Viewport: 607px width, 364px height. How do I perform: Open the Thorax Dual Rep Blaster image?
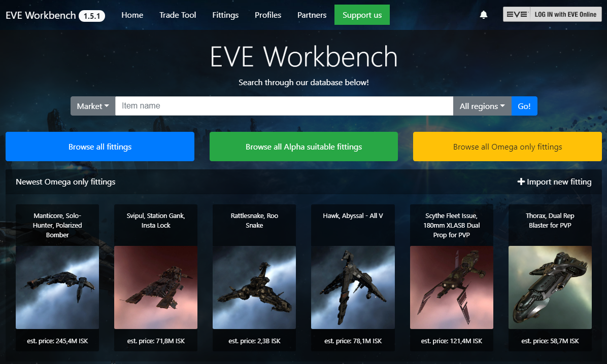coord(550,287)
